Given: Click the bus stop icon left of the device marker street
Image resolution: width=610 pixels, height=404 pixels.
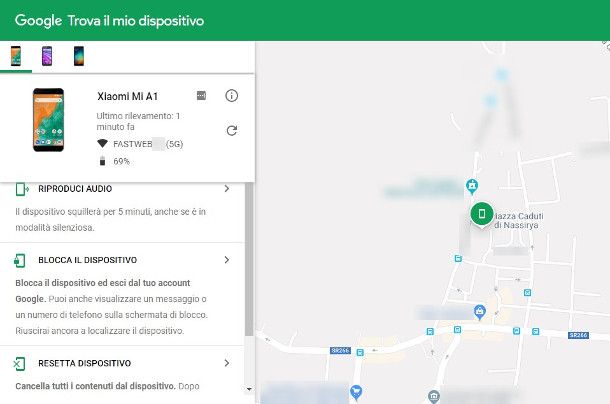Looking at the screenshot, I should tap(458, 258).
